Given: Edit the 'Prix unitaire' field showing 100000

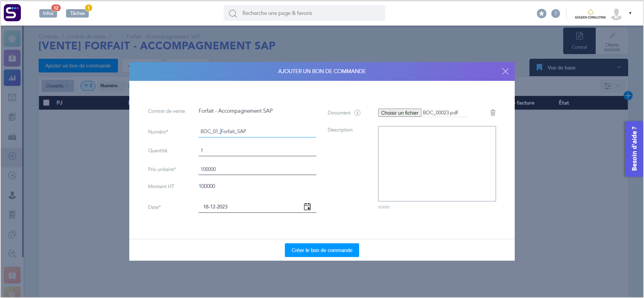Looking at the screenshot, I should tap(257, 169).
